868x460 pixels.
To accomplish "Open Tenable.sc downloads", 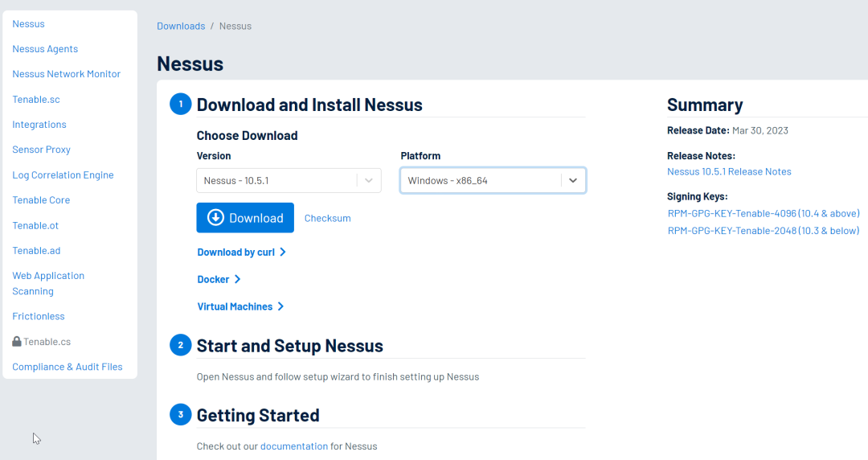I will coord(36,99).
